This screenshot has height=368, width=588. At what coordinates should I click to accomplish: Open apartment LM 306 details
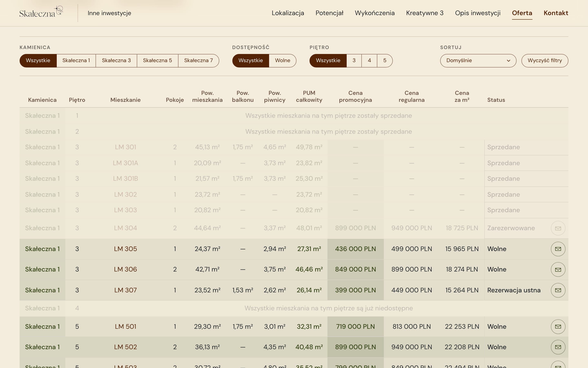point(125,269)
